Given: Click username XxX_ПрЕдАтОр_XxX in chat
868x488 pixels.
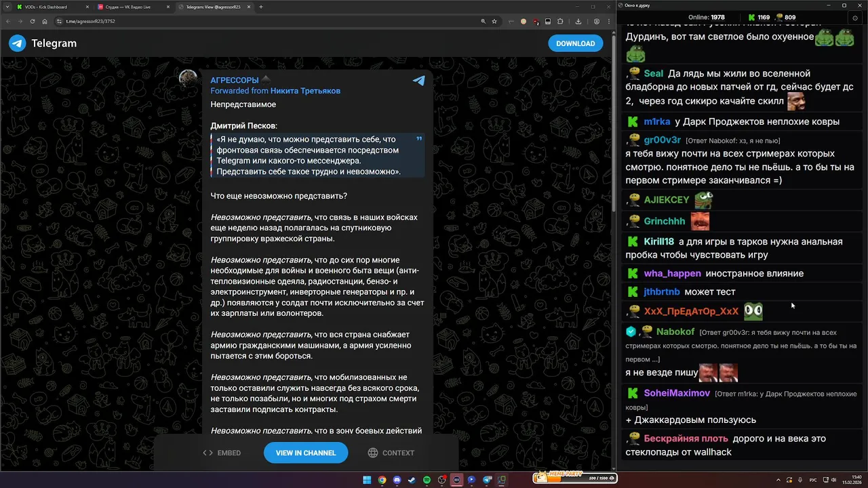Looking at the screenshot, I should click(x=691, y=312).
